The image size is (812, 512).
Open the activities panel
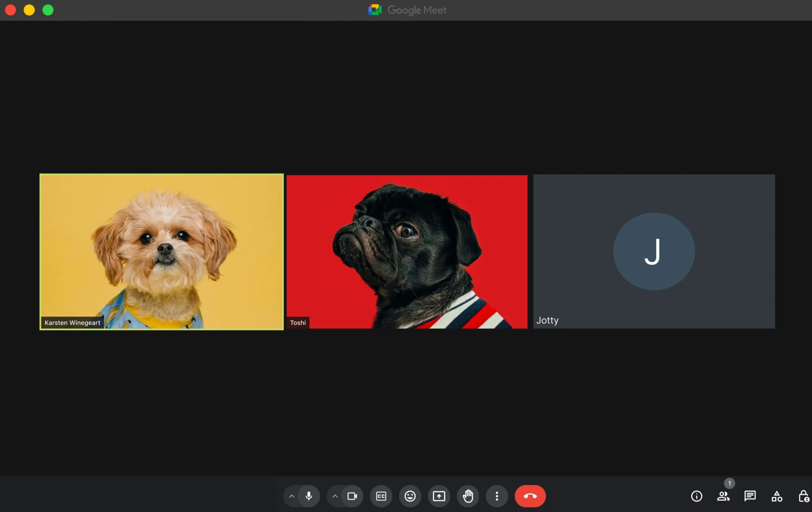777,496
